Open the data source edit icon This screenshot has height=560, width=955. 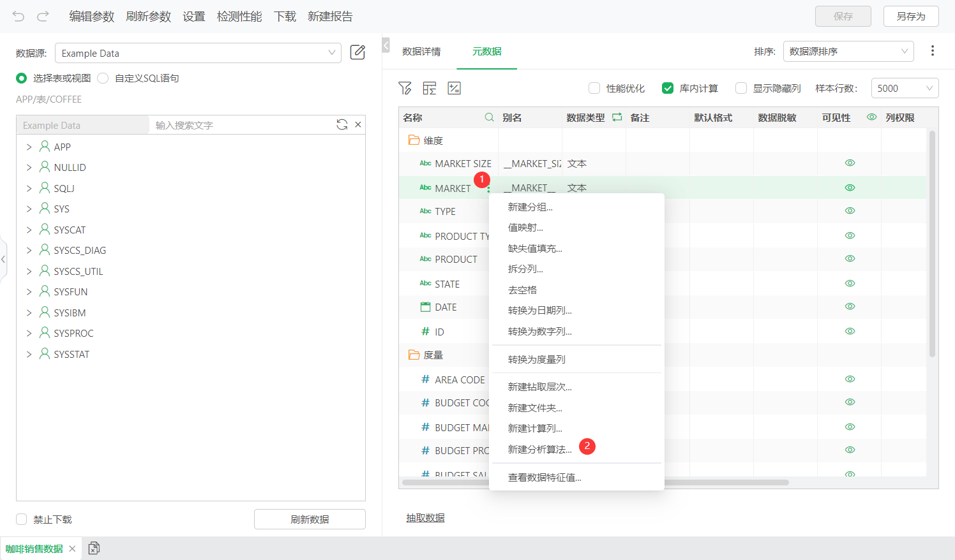click(x=357, y=52)
